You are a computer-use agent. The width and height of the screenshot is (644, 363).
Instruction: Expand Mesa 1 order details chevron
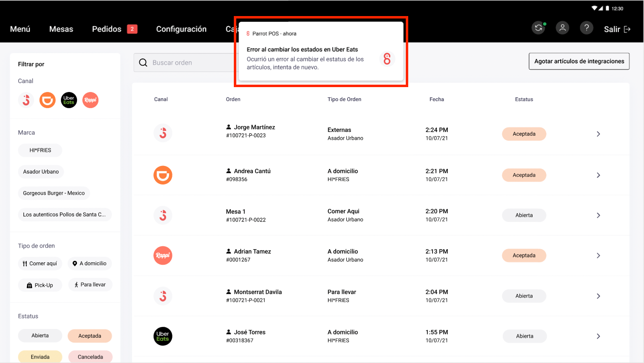click(x=598, y=215)
